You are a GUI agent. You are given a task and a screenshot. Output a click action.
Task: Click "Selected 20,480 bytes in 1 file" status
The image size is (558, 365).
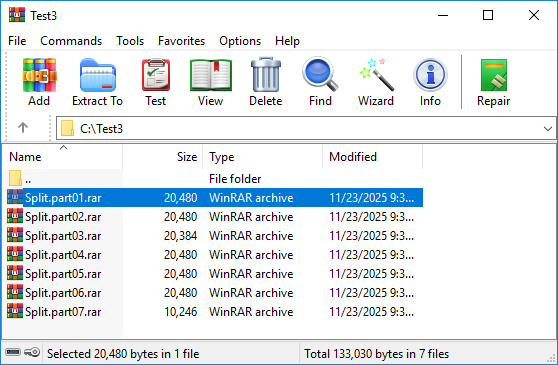(x=123, y=354)
